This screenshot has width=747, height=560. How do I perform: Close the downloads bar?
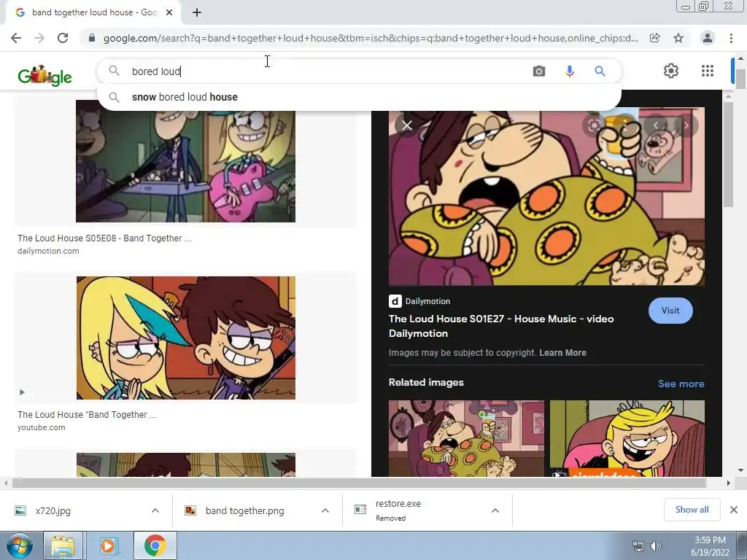pyautogui.click(x=734, y=510)
